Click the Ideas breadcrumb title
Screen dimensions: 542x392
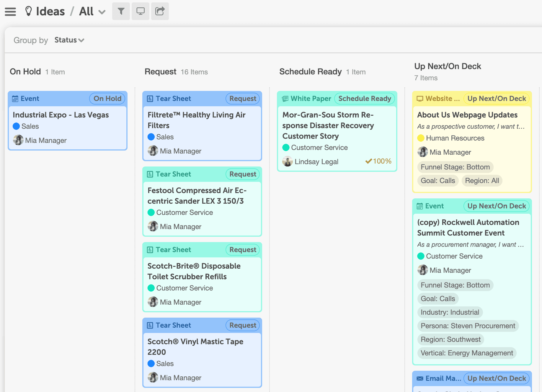(x=50, y=11)
